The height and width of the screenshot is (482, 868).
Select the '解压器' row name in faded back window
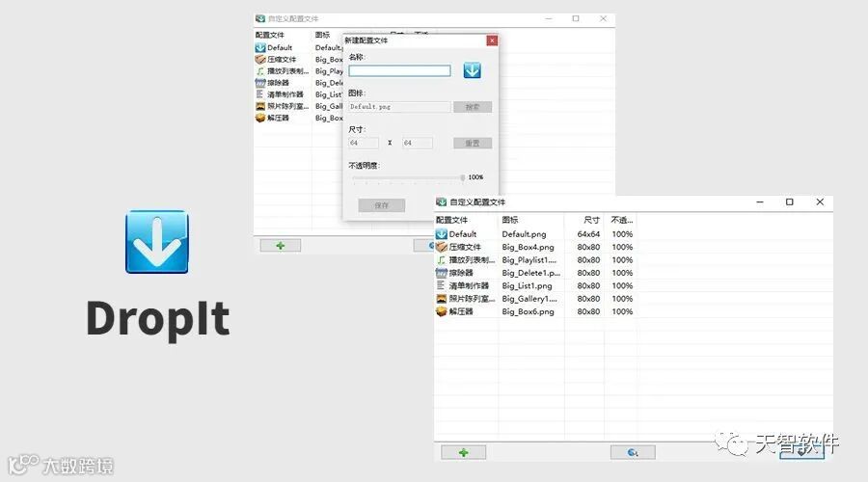click(x=278, y=118)
